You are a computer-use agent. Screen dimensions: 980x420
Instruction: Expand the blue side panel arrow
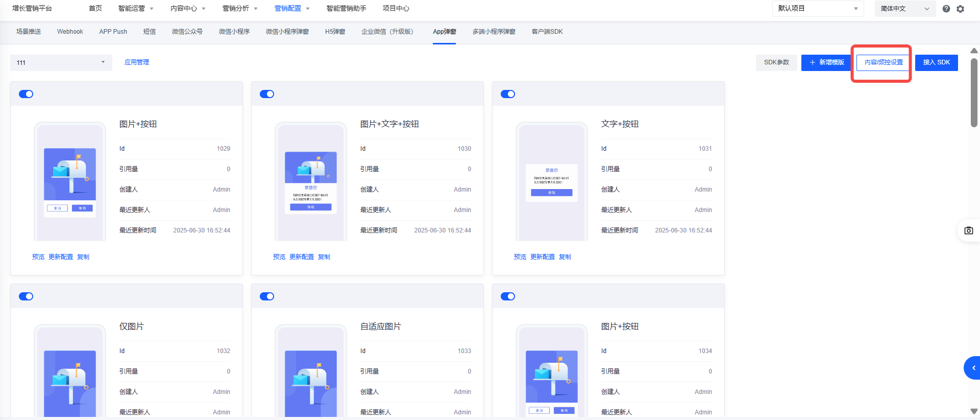click(973, 368)
